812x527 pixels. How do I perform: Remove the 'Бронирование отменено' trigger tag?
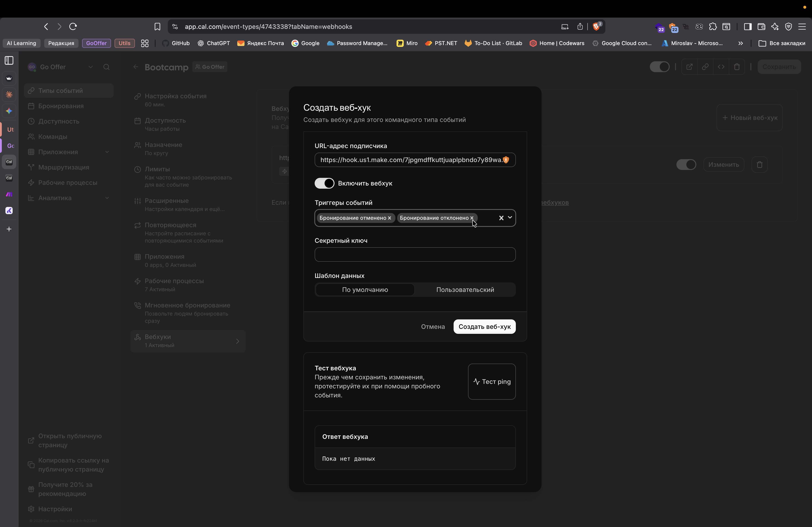(x=389, y=218)
